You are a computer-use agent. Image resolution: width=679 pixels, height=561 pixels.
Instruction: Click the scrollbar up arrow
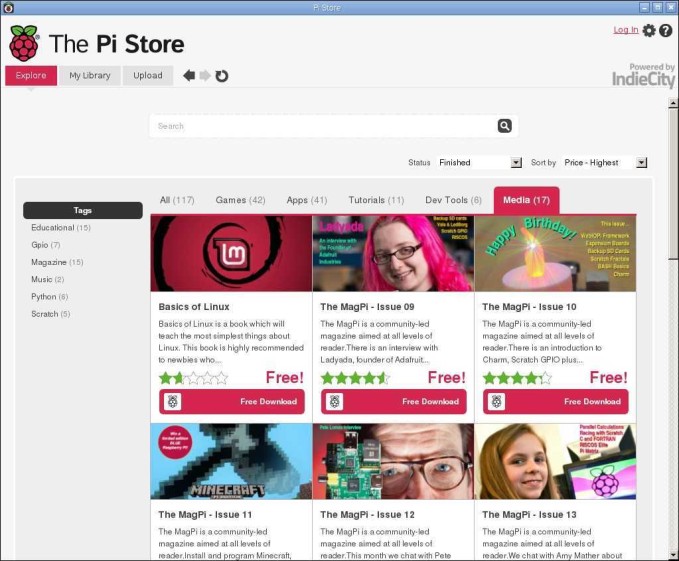click(673, 103)
